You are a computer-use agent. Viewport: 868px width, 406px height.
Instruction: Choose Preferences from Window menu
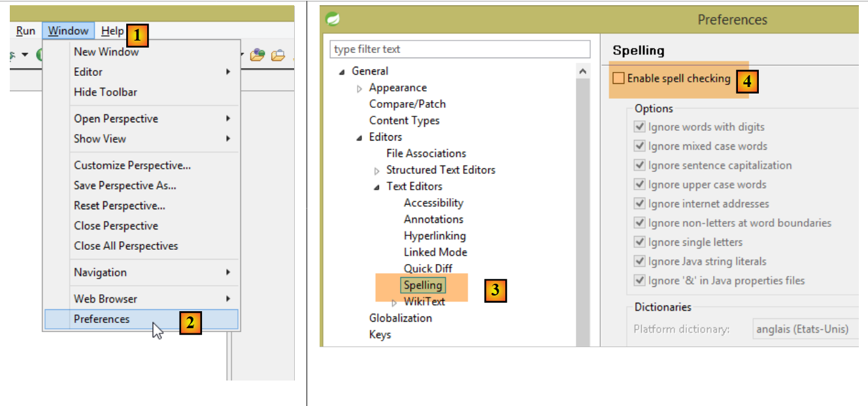tap(102, 319)
